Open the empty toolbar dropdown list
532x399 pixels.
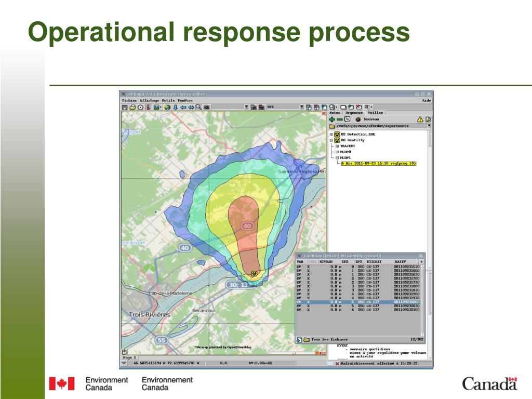pyautogui.click(x=247, y=107)
